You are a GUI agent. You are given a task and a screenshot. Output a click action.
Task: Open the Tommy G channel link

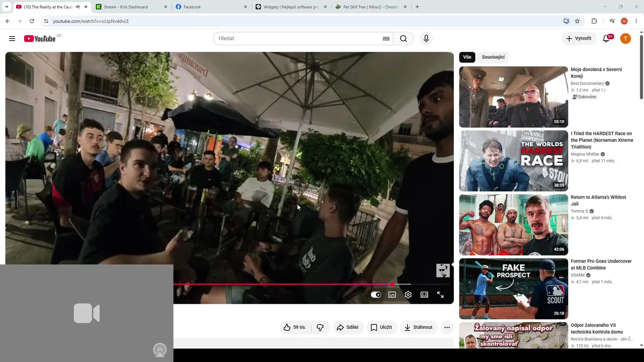580,211
